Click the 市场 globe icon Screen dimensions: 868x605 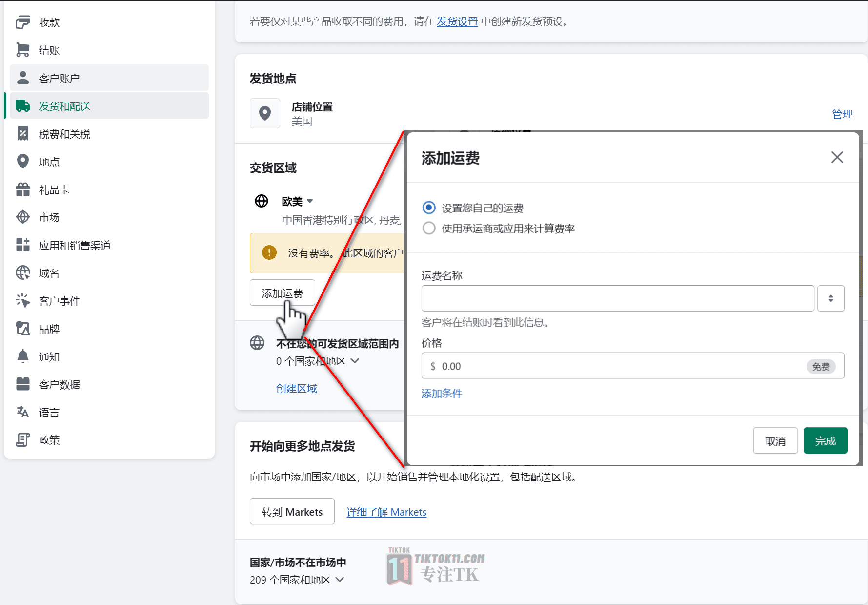click(23, 217)
